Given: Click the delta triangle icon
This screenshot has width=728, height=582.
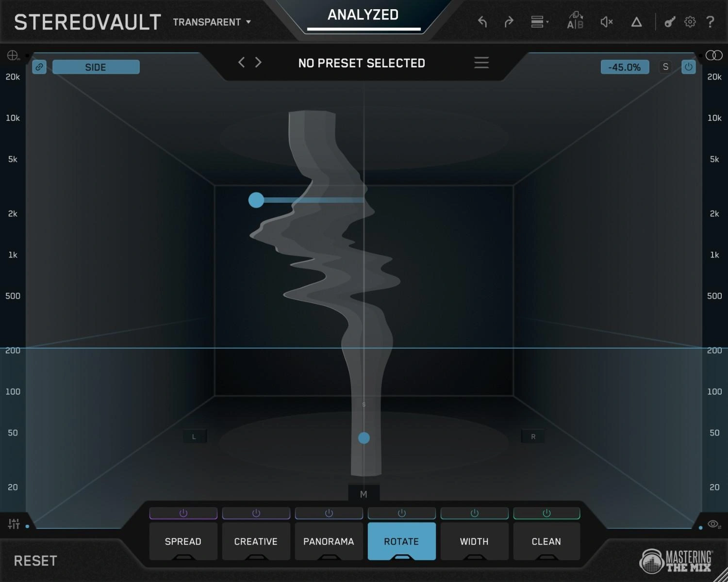Looking at the screenshot, I should click(x=636, y=22).
